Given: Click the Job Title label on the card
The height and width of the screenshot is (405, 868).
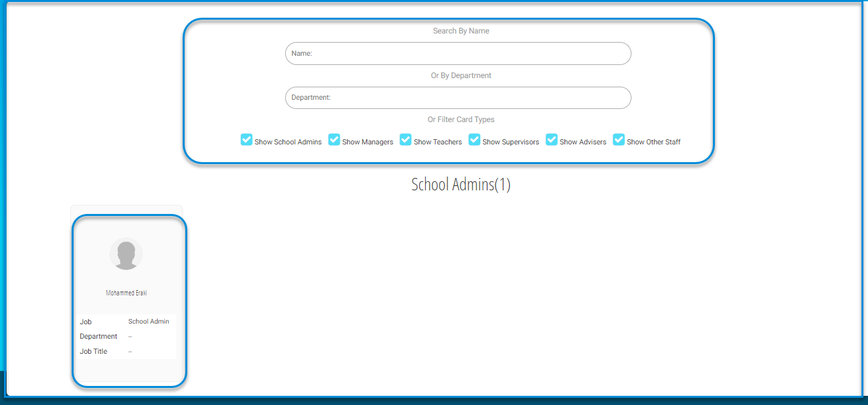Looking at the screenshot, I should [93, 352].
